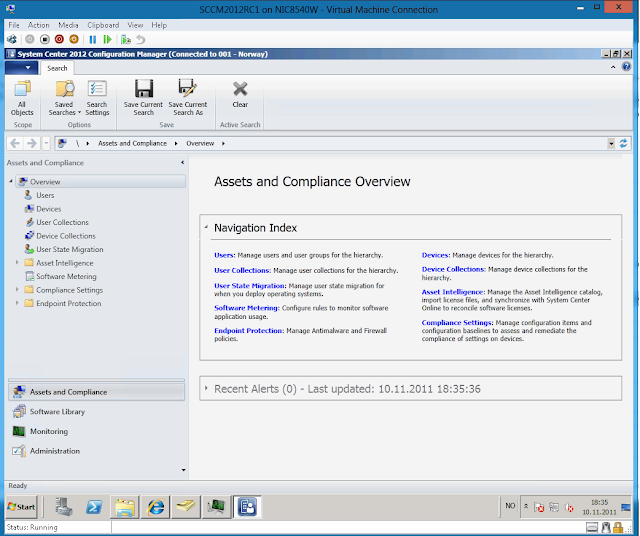Collapse the ribbon using the up chevron
The width and height of the screenshot is (640, 536).
click(x=613, y=67)
